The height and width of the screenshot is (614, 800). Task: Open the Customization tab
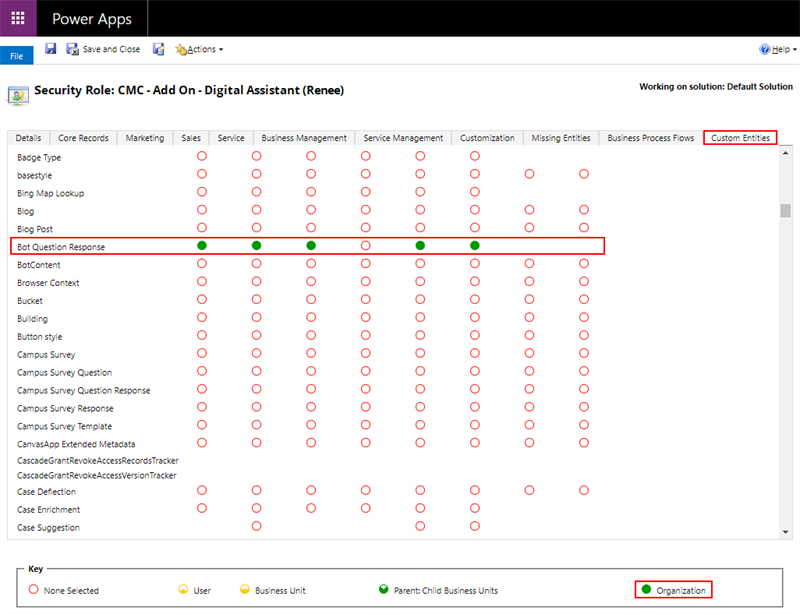pos(487,138)
